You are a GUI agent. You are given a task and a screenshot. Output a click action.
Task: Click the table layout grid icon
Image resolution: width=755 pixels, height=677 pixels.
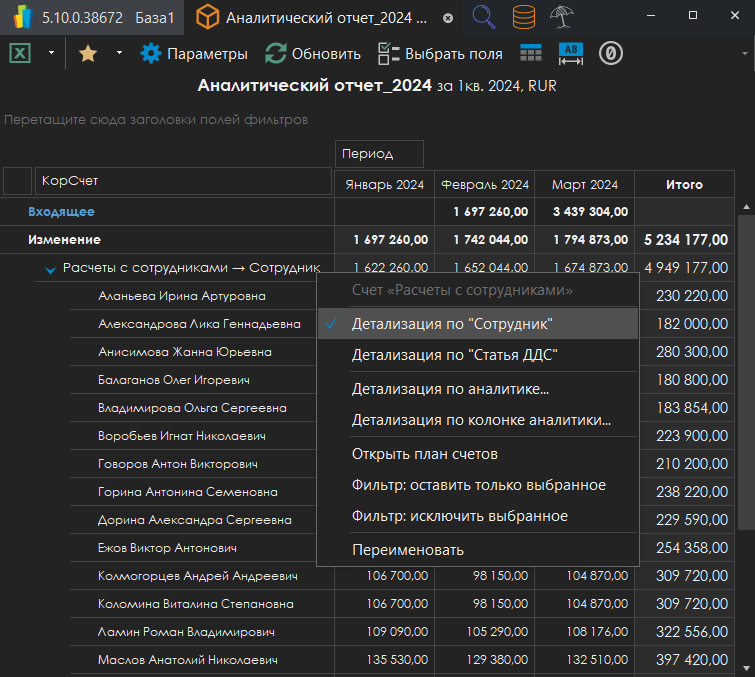click(531, 54)
